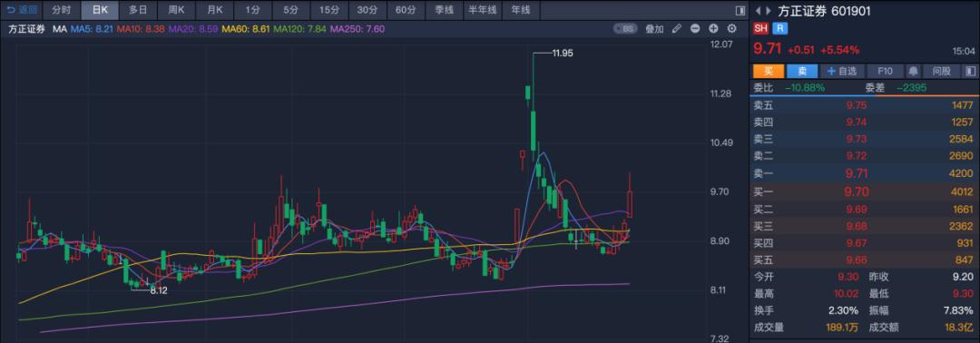The image size is (980, 343).
Task: Click MA5: 8.21 indicator label
Action: tap(92, 29)
